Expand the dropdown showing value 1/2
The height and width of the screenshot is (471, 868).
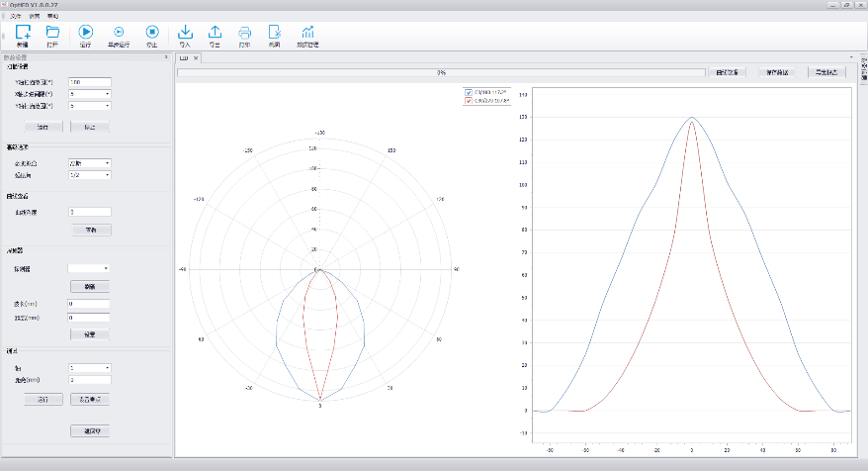click(x=89, y=175)
